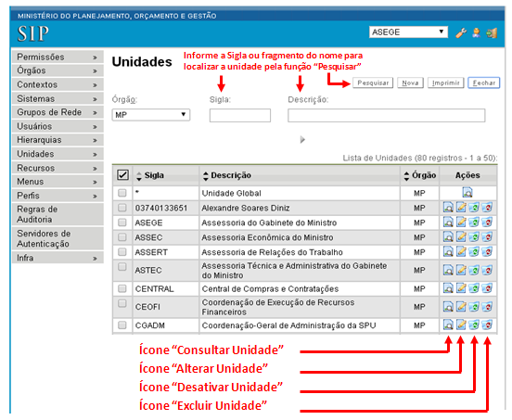Open the ASEGE unit dropdown in header
This screenshot has width=512, height=420.
point(408,32)
